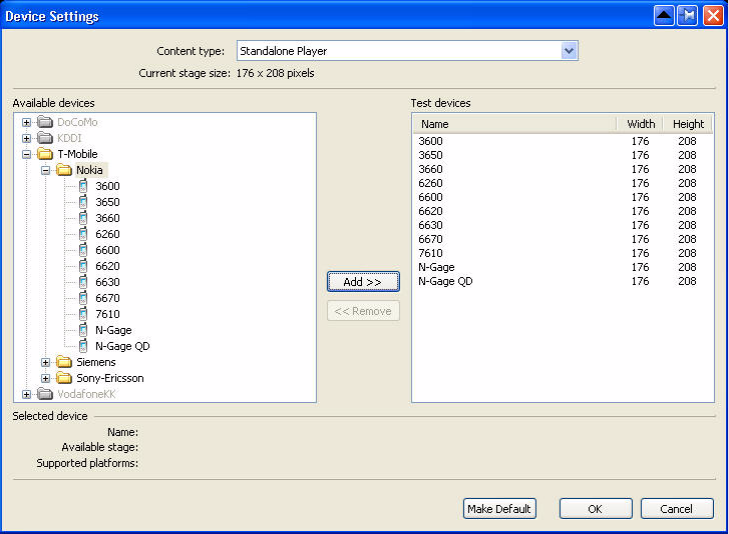The height and width of the screenshot is (534, 729).
Task: Click the DoCoMo folder icon
Action: 45,122
